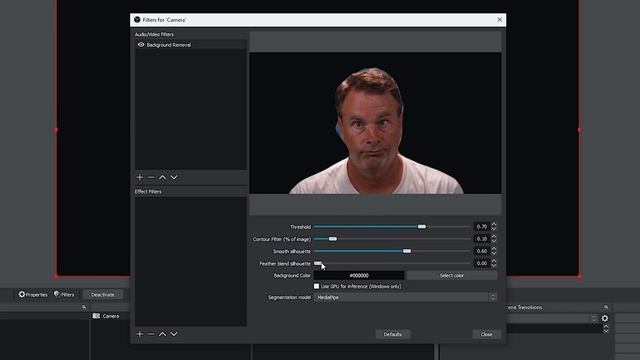The height and width of the screenshot is (360, 640).
Task: Enable Use GPU for inference checkbox
Action: tap(316, 287)
